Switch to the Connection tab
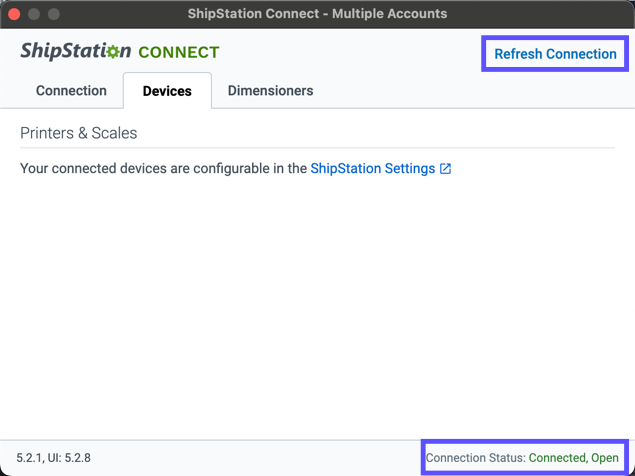 71,91
